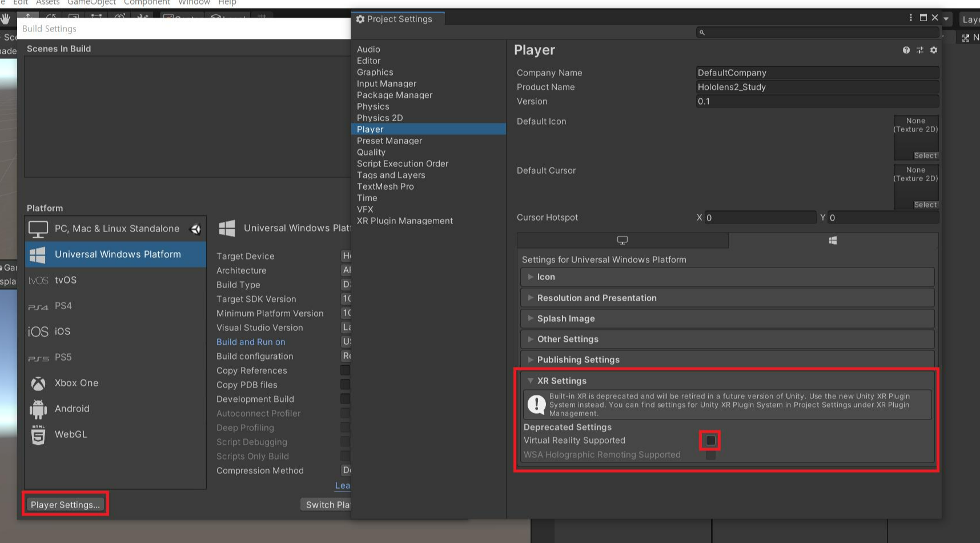This screenshot has width=980, height=543.
Task: Open the GameObject menu
Action: 91,3
